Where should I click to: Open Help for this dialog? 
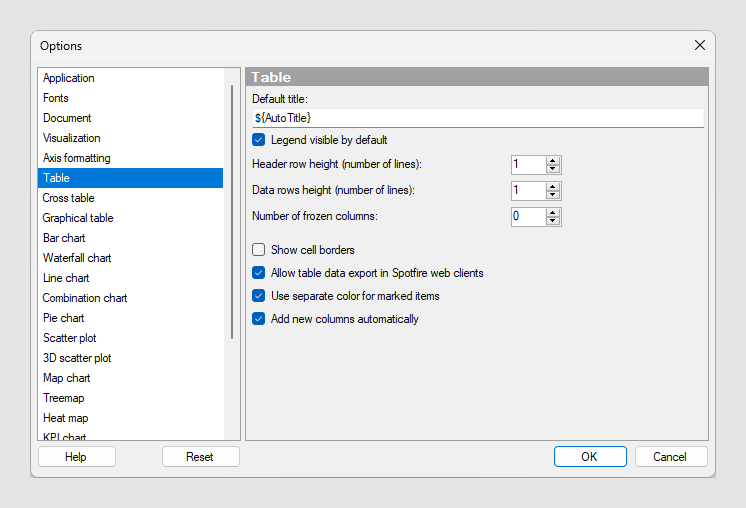point(76,457)
